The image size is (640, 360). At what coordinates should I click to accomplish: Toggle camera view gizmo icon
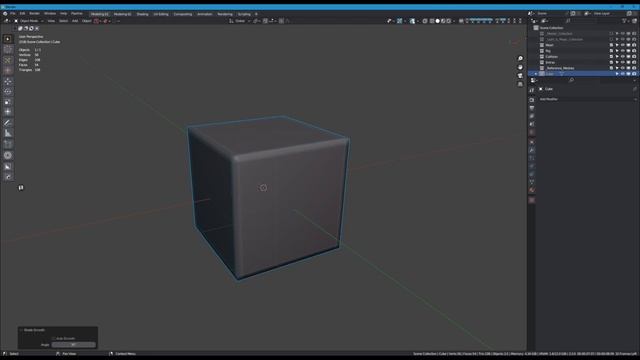click(520, 76)
